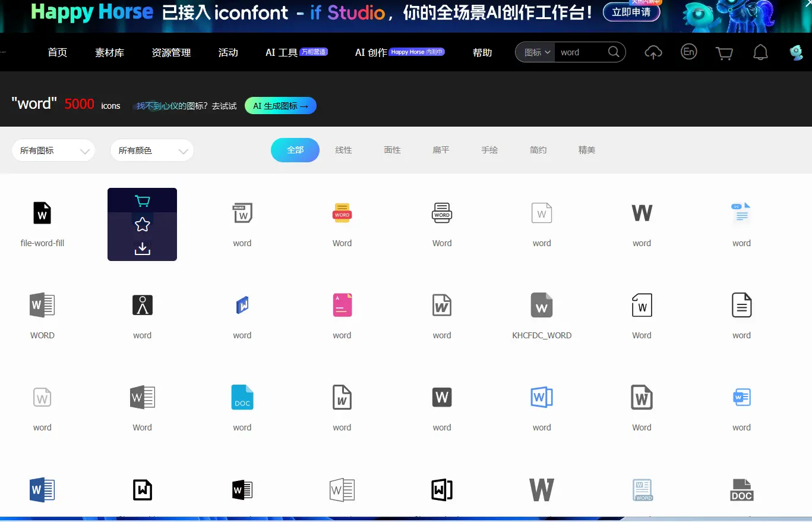This screenshot has width=812, height=522.
Task: Filter by 线性 style
Action: [343, 150]
